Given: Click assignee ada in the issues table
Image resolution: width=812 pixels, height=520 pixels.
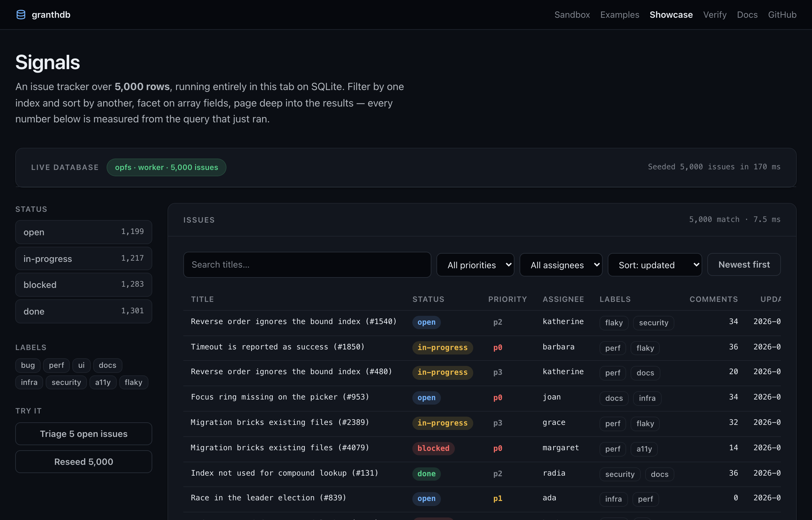Looking at the screenshot, I should tap(549, 497).
